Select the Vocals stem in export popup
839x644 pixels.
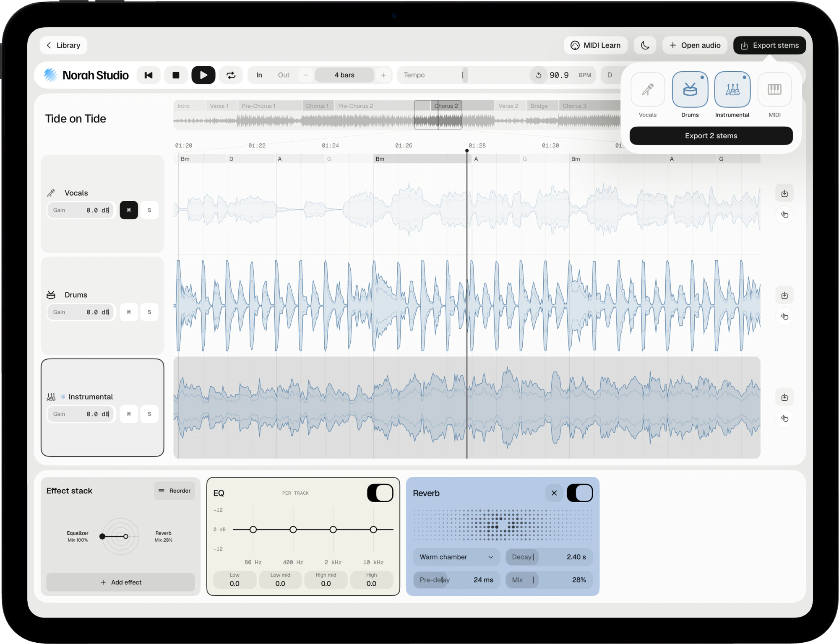[x=648, y=89]
